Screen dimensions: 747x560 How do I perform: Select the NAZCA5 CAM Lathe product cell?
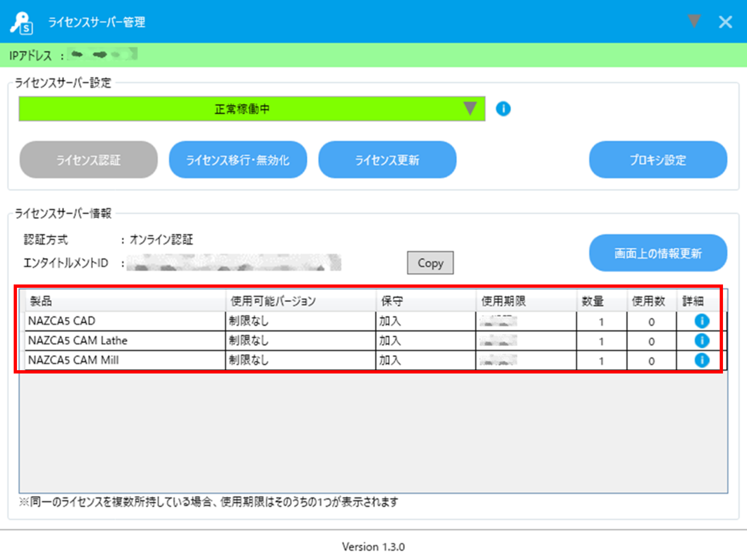coord(125,341)
